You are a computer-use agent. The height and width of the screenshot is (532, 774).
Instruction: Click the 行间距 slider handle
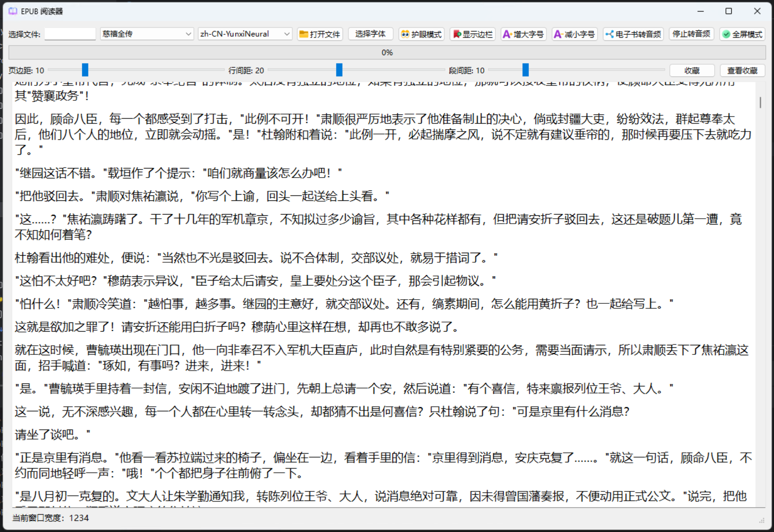click(x=339, y=70)
